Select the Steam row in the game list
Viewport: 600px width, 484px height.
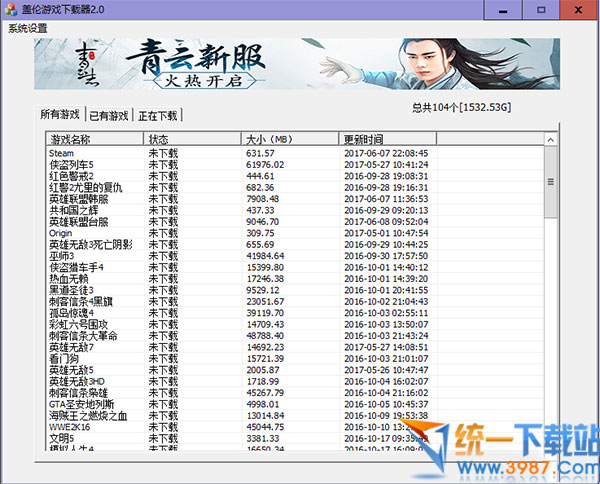(x=62, y=153)
